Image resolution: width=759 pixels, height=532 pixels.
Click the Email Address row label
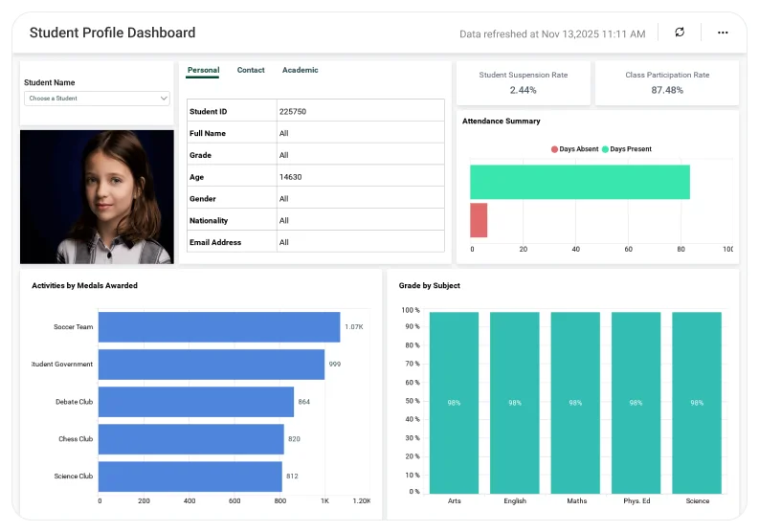pyautogui.click(x=215, y=242)
